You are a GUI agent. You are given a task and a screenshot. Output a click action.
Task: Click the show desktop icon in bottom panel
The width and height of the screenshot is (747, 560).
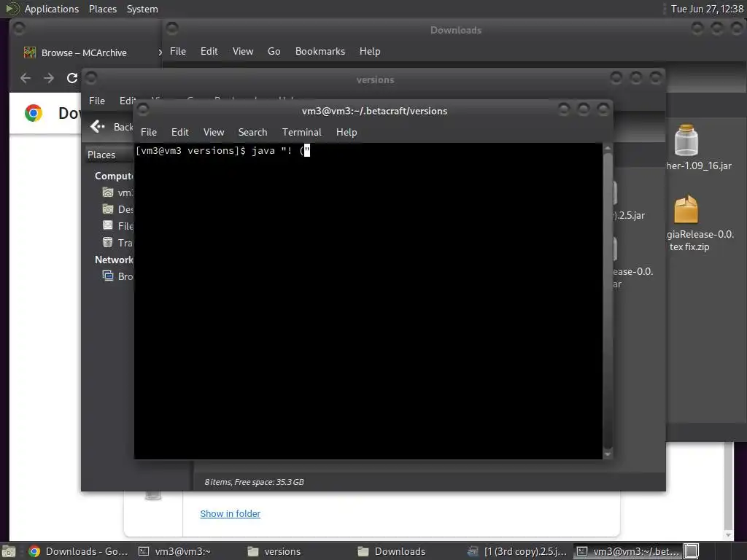tap(8, 551)
